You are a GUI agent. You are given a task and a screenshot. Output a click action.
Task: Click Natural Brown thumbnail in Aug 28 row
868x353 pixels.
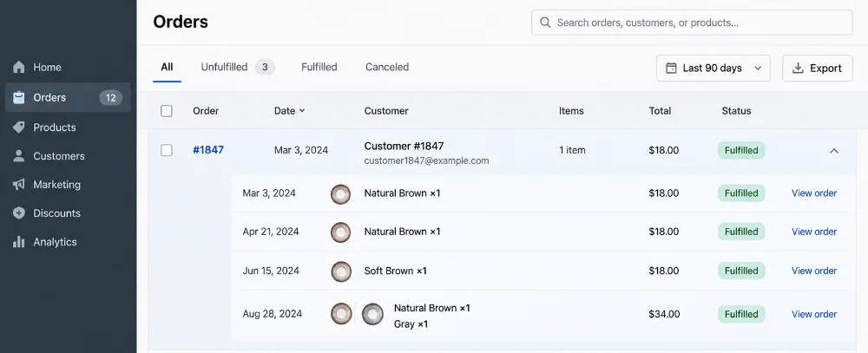pos(341,314)
